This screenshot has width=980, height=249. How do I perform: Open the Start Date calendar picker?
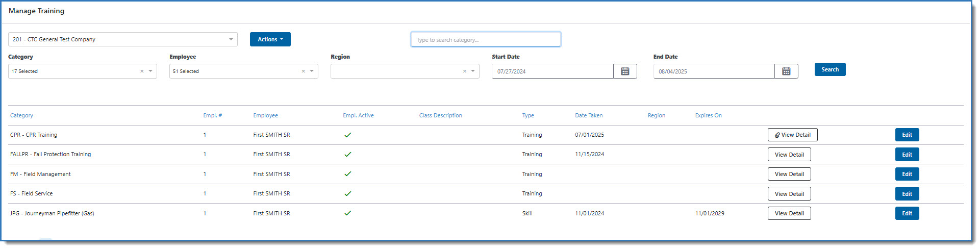pyautogui.click(x=625, y=71)
